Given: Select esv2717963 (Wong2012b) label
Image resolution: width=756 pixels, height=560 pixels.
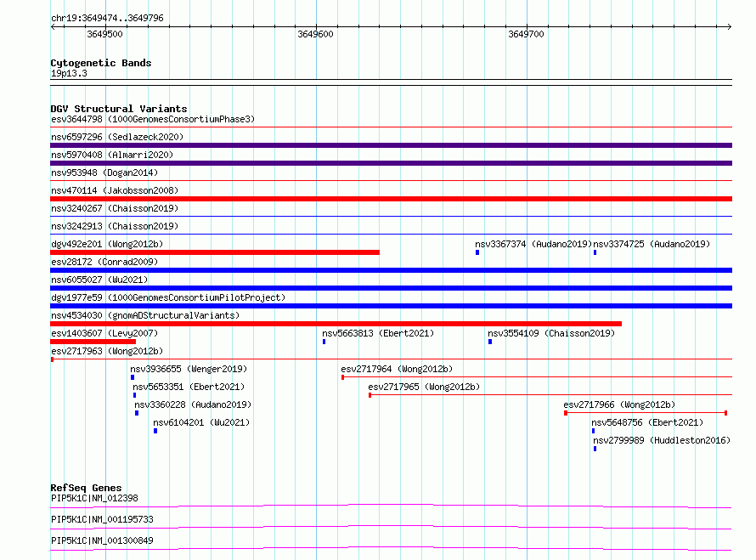Looking at the screenshot, I should coord(107,351).
